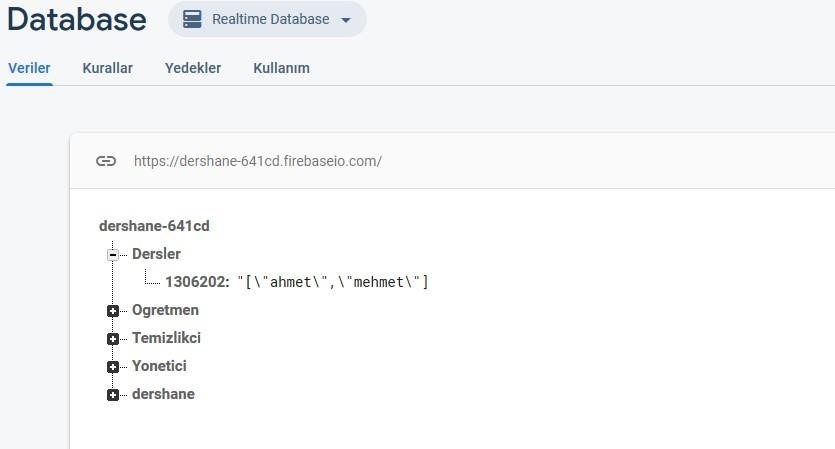
Task: Collapse the Dersler node
Action: click(x=112, y=255)
